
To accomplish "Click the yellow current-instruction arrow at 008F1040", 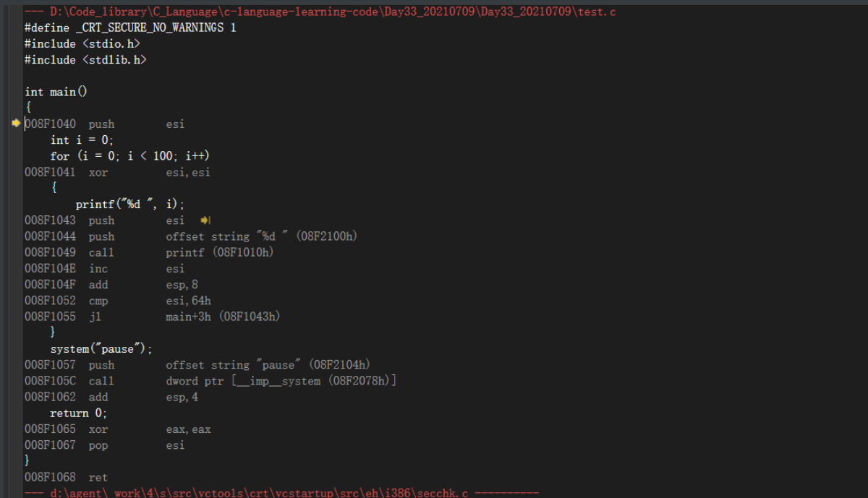I will (x=17, y=124).
